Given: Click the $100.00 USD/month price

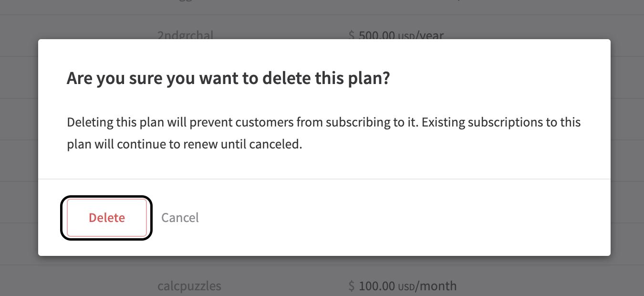Looking at the screenshot, I should point(402,286).
